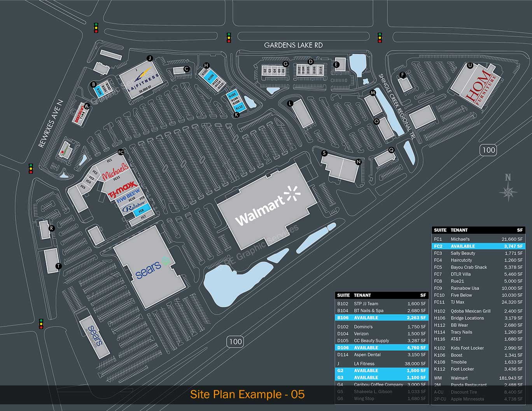Viewport: 532px width, 411px height.
Task: Click building marker E near Gardens Lake Rd
Action: [336, 64]
